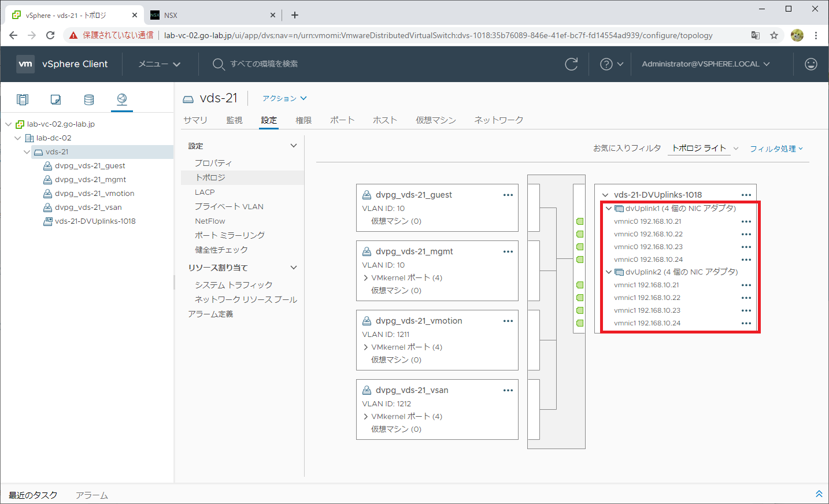Open the help question mark menu
The height and width of the screenshot is (504, 829).
point(612,64)
